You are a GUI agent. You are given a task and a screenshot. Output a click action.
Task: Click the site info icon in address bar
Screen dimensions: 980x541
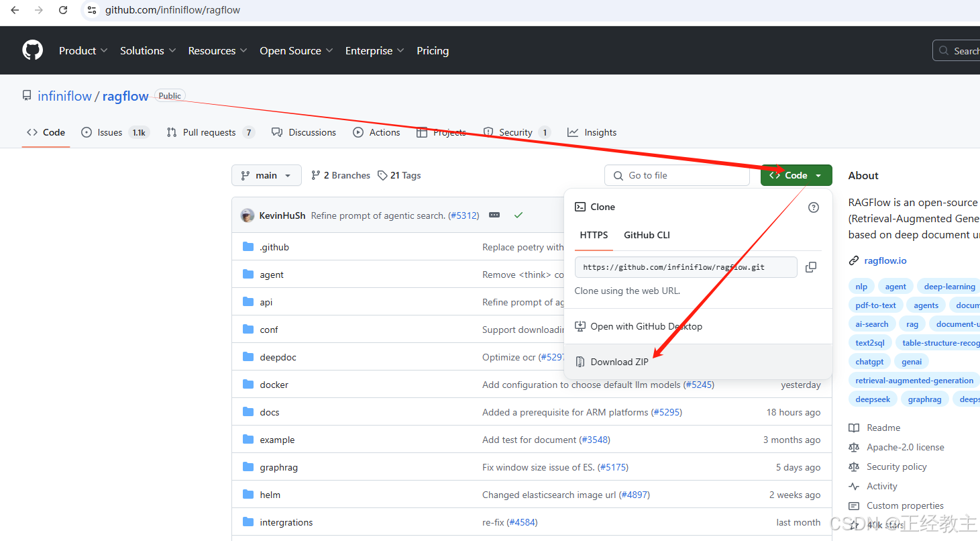[92, 10]
